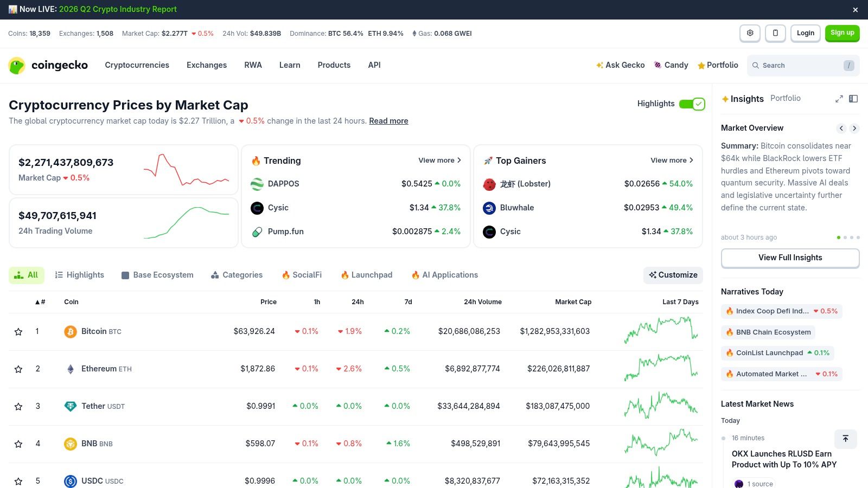This screenshot has height=488, width=868.
Task: Open the RWA menu item
Action: point(253,65)
